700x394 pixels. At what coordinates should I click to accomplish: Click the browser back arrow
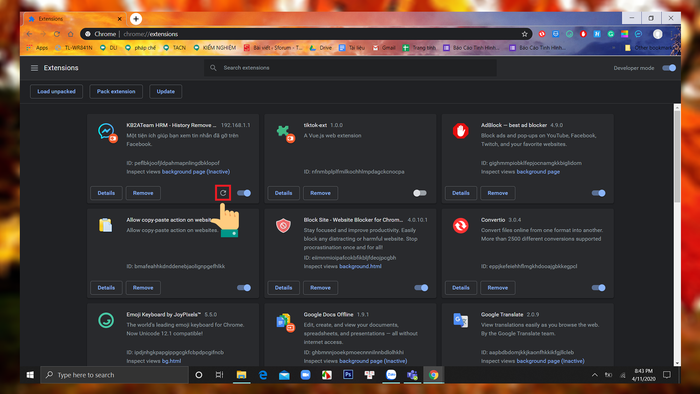[x=29, y=34]
